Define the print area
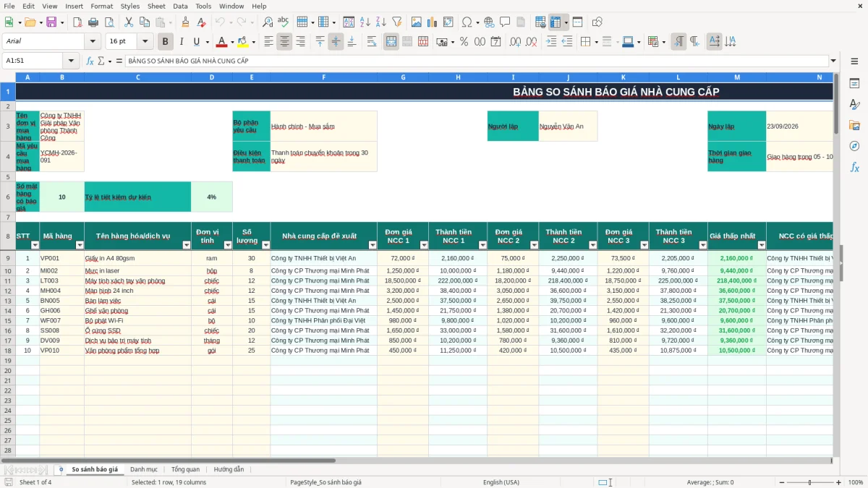This screenshot has height=488, width=868. pos(540,22)
